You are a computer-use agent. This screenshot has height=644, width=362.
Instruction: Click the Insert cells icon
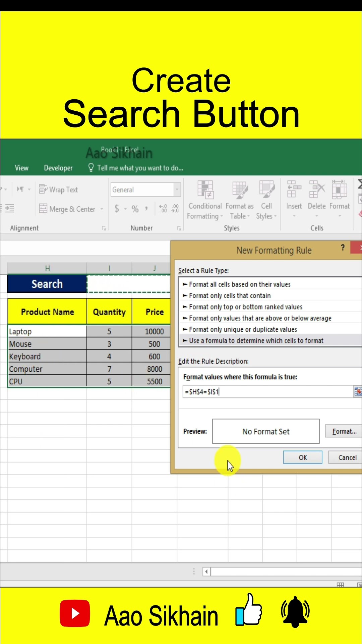pos(294,190)
